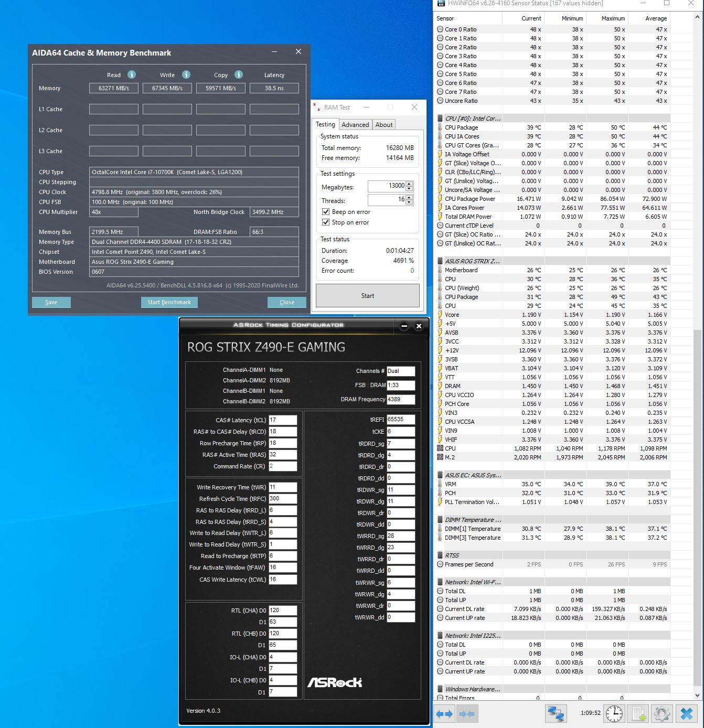Click the Refresh Cycle Time (tRFC) field
Screen dimensions: 704x728
[283, 499]
